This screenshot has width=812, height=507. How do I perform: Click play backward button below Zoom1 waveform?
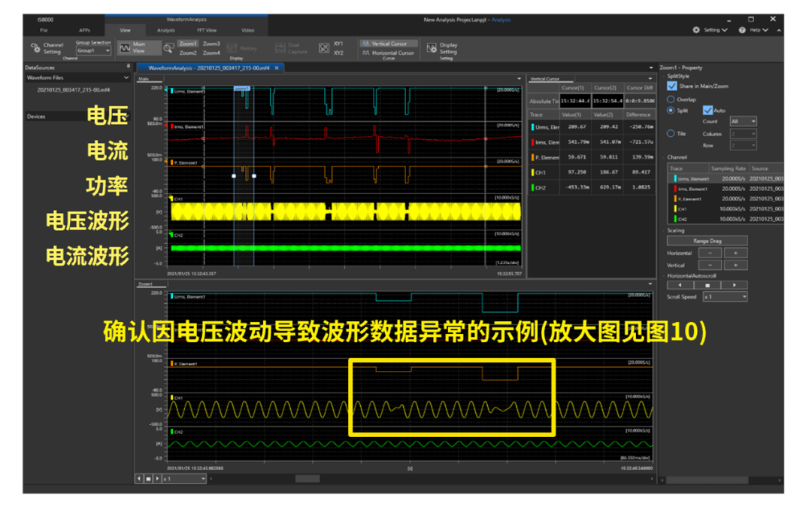point(139,478)
